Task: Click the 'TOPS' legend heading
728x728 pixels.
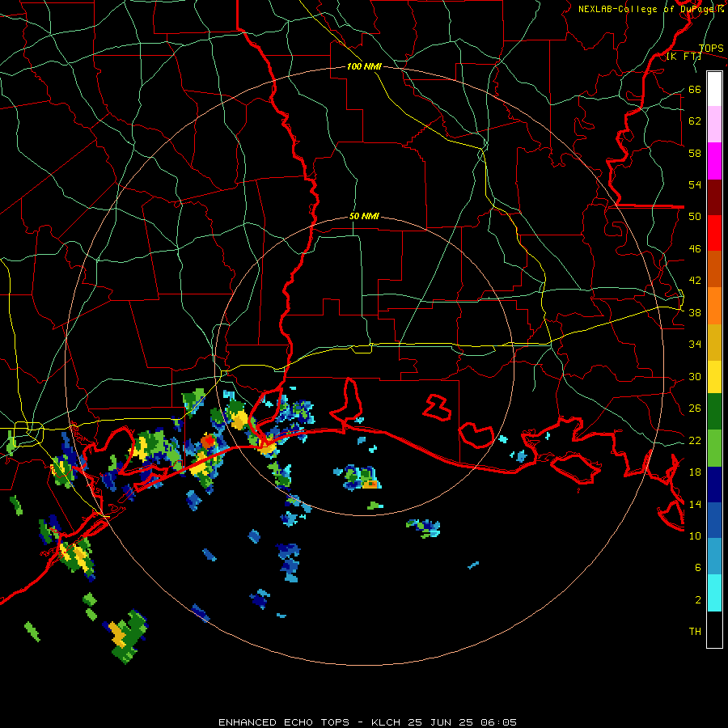Action: coord(711,49)
